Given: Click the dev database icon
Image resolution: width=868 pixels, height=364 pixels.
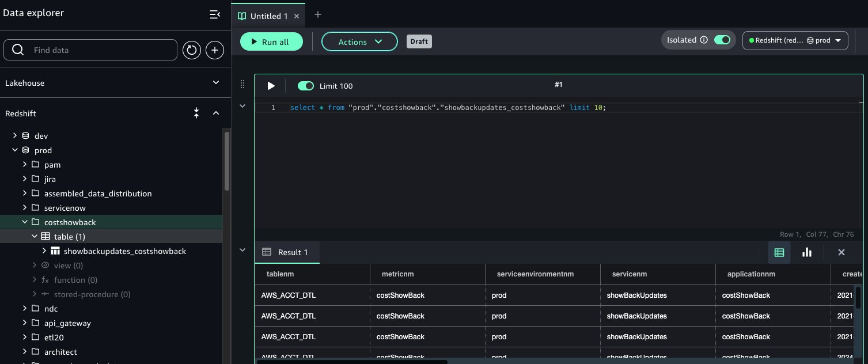Looking at the screenshot, I should 25,136.
